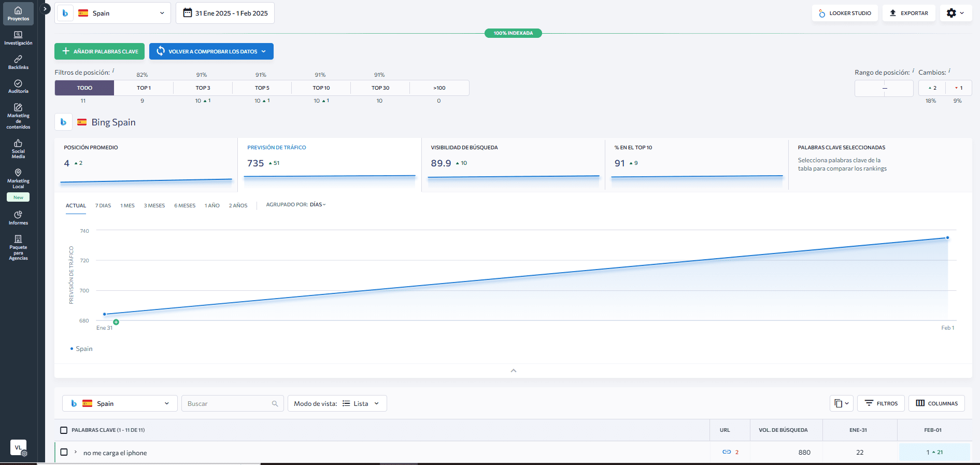Filter by improved positions change toggle
The height and width of the screenshot is (465, 980).
(x=932, y=88)
